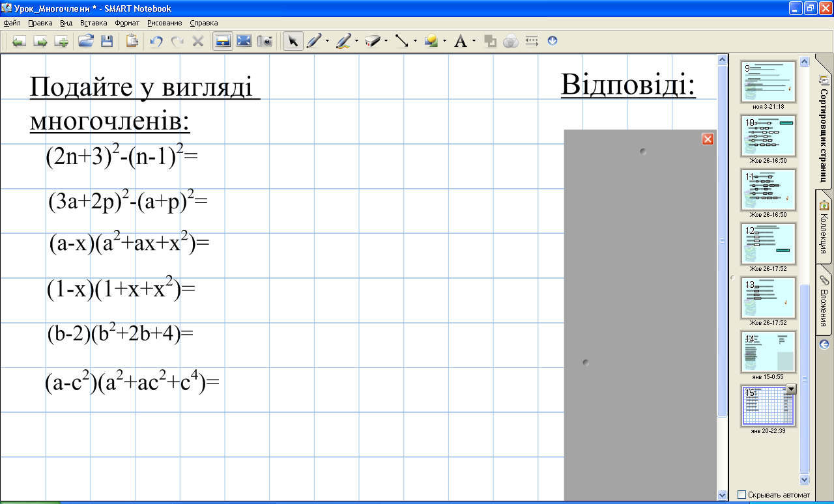The width and height of the screenshot is (834, 504).
Task: Open the Вставка menu
Action: coord(93,23)
